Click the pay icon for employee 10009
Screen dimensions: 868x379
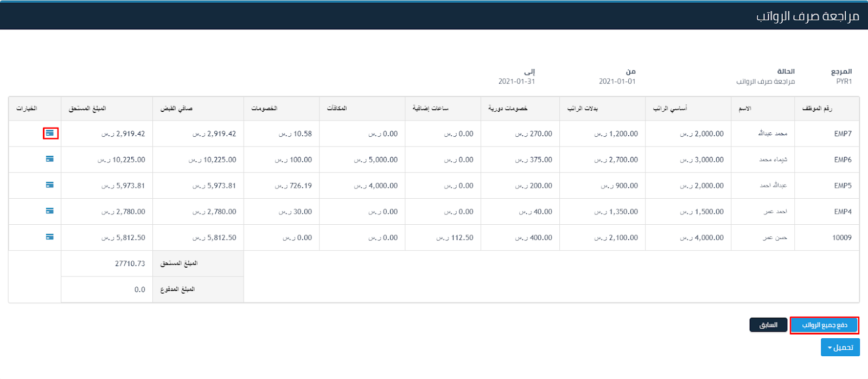click(x=50, y=237)
